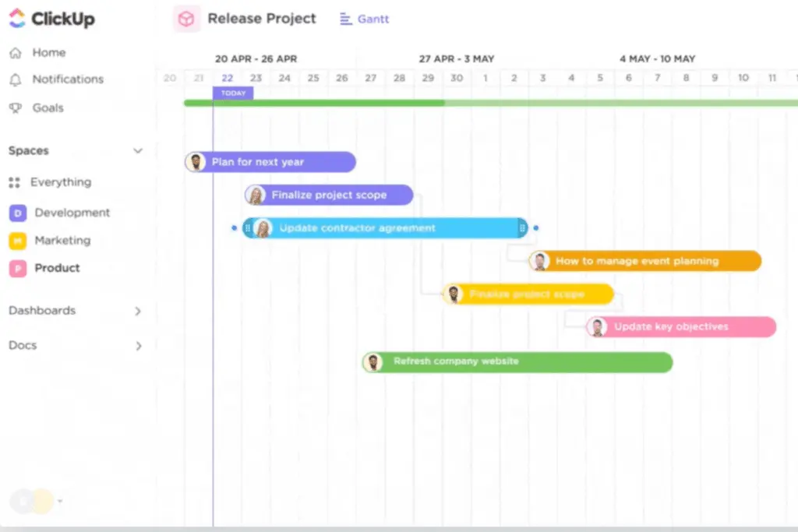Open the Refresh company website task
The height and width of the screenshot is (532, 798).
click(x=517, y=362)
